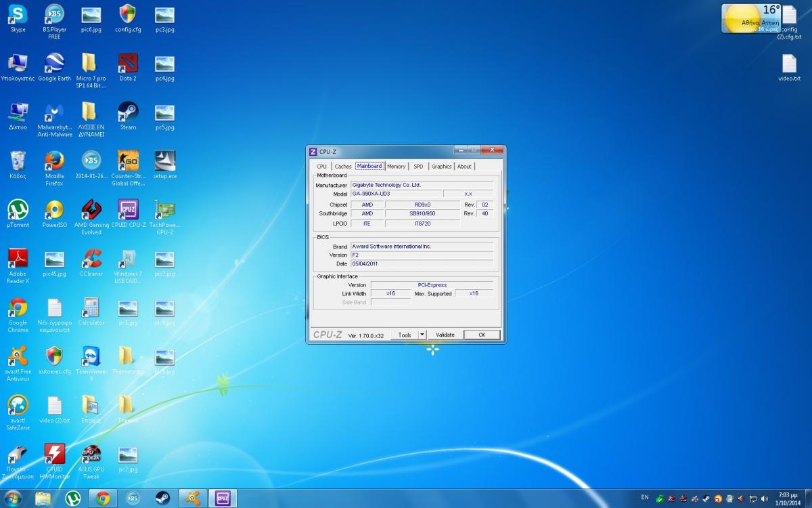Select the setup.exe desktop file

[x=164, y=165]
